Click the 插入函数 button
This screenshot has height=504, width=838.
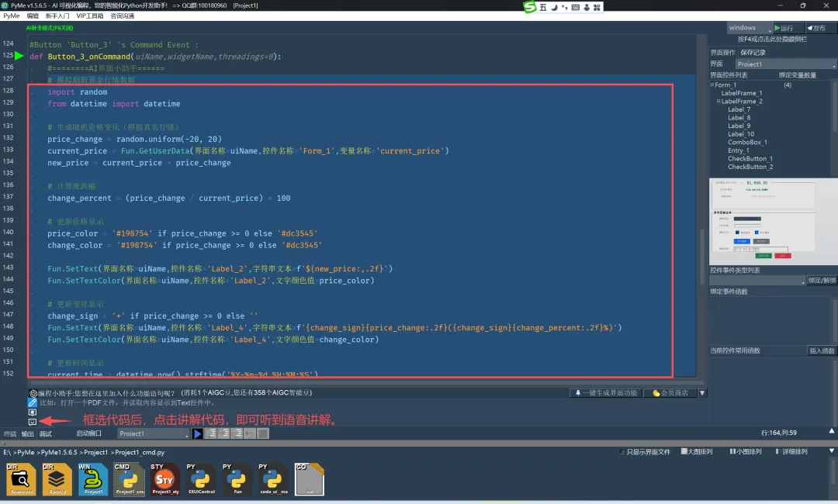pos(822,350)
